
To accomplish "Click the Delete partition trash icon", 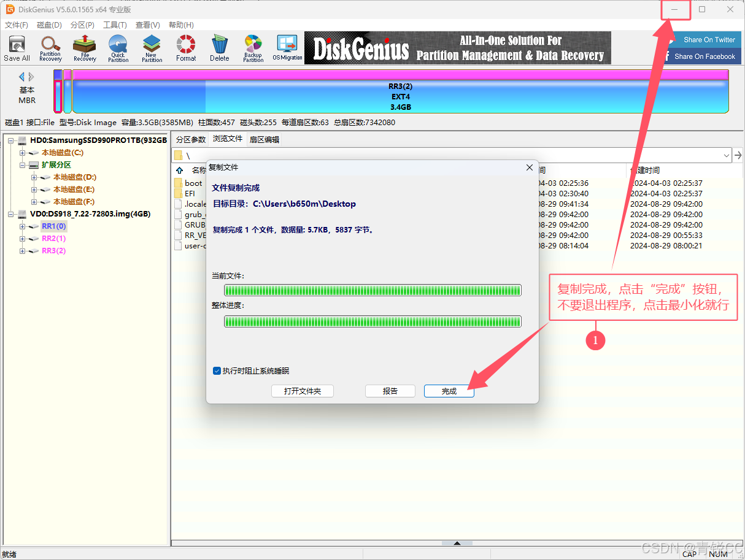I will (219, 48).
